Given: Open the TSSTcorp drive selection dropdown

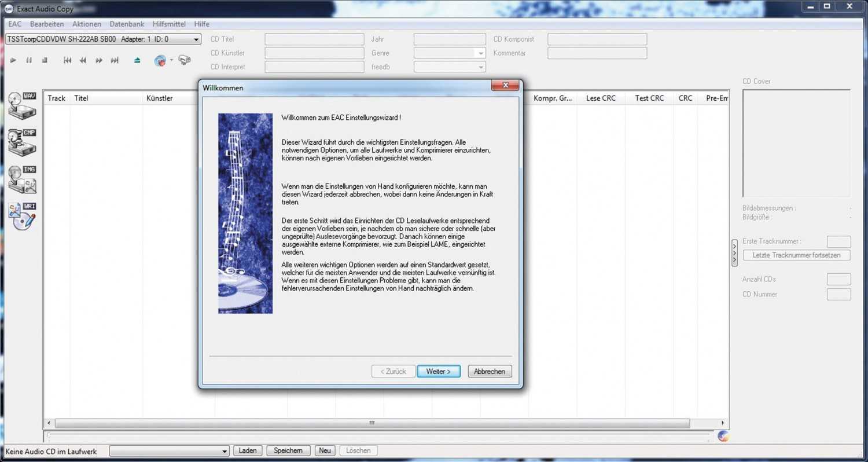Looking at the screenshot, I should [x=103, y=39].
